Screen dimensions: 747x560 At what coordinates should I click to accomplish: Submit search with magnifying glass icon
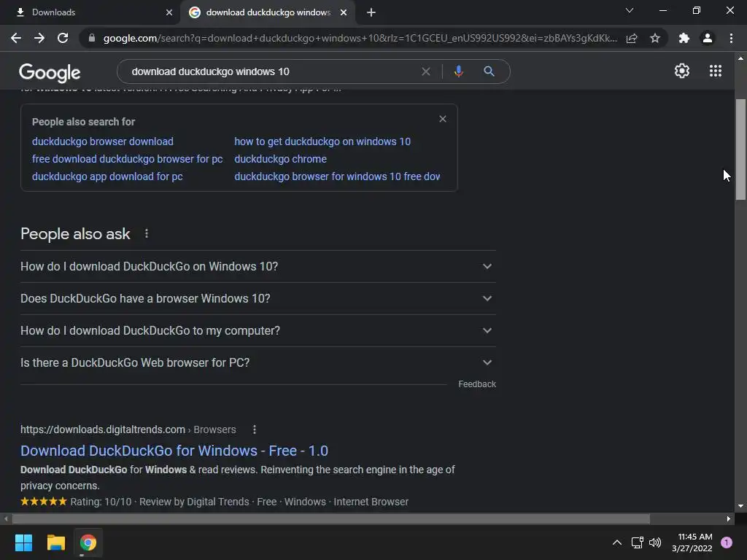click(489, 71)
